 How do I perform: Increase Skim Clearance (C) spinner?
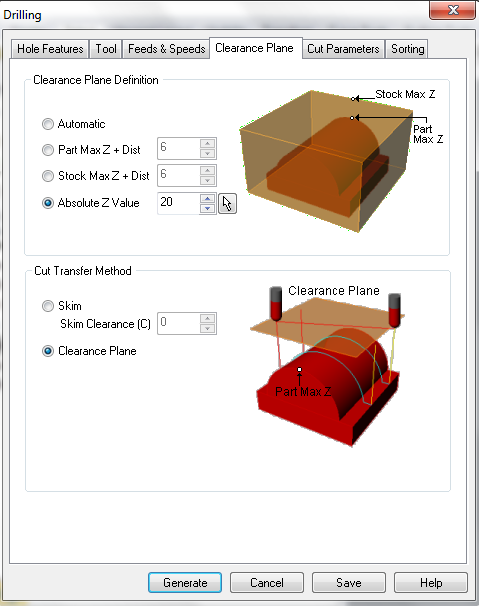(x=208, y=318)
